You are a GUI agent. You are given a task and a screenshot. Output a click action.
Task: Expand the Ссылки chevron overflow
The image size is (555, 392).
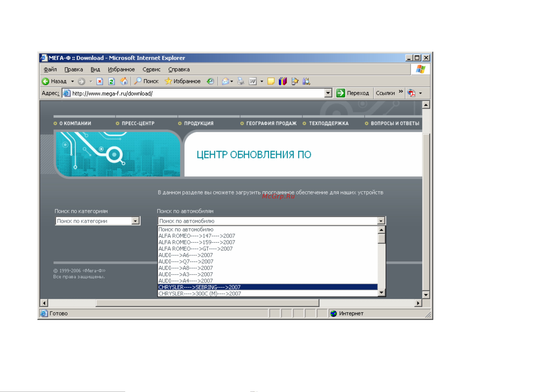pos(401,91)
